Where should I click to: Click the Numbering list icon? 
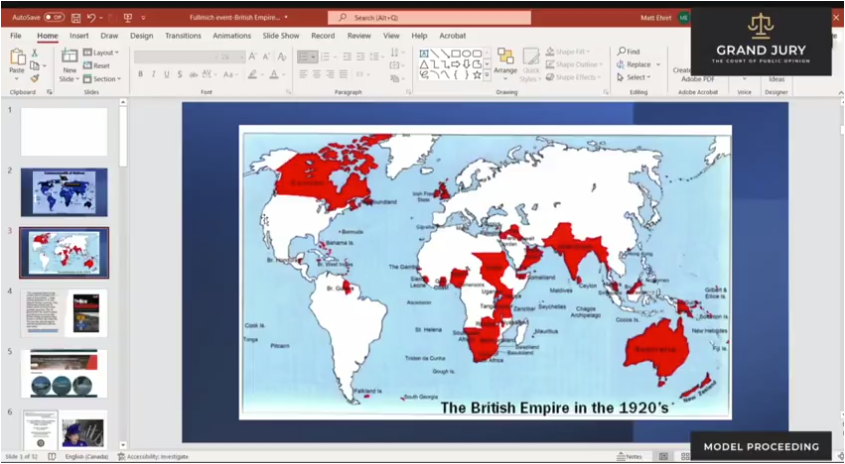point(325,57)
